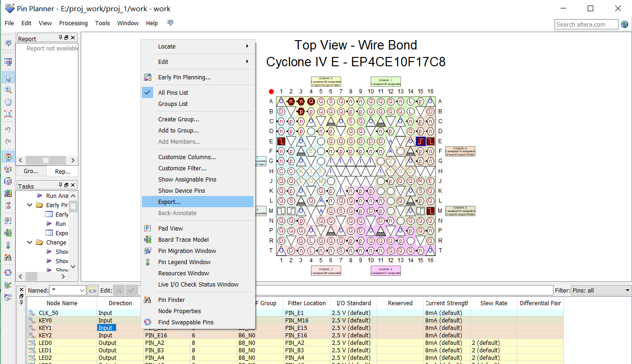Viewport: 632px width, 364px height.
Task: Open Pad View from left toolbar P icon
Action: 8,220
